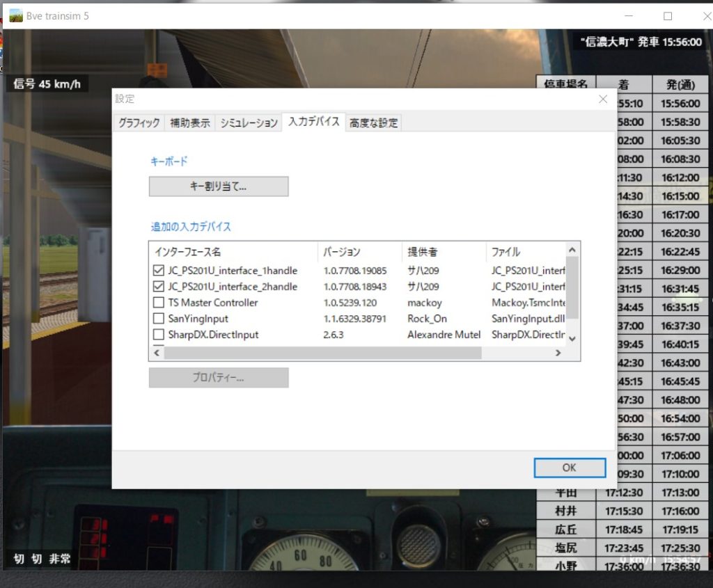
Task: Enable SanYingInput device checkbox
Action: [x=158, y=319]
